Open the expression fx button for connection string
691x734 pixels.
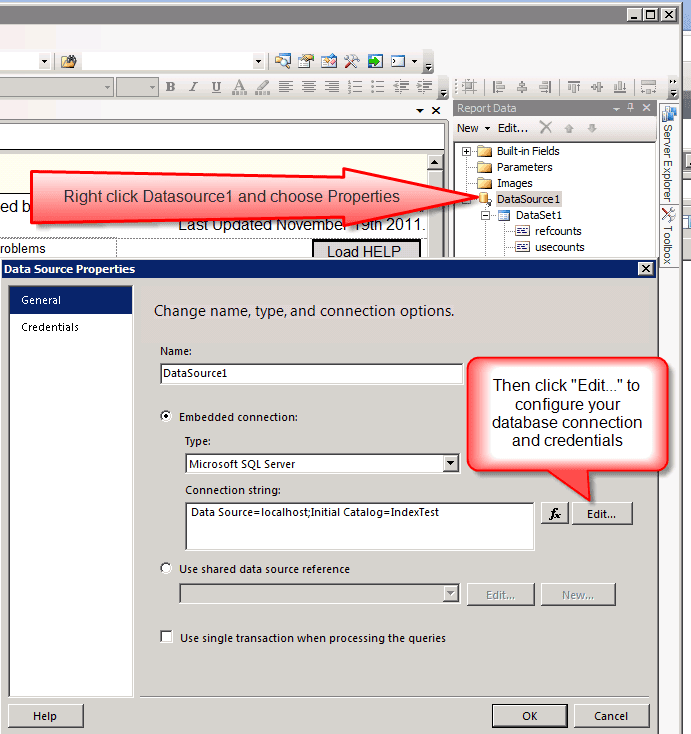click(555, 514)
